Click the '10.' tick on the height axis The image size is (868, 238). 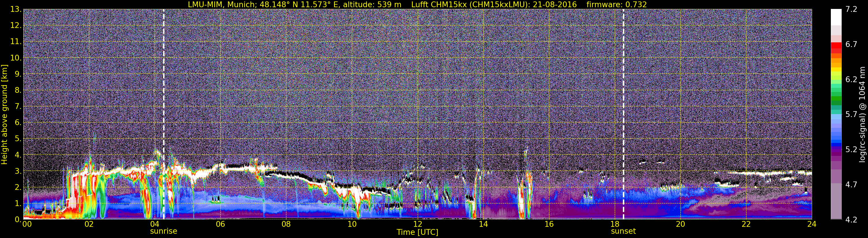(x=16, y=58)
